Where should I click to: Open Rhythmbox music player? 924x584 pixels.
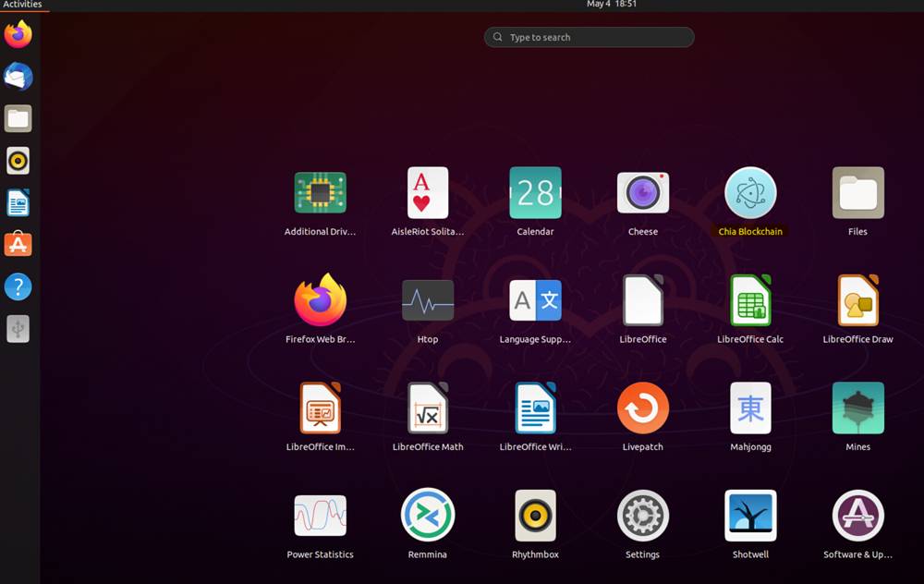[x=535, y=516]
